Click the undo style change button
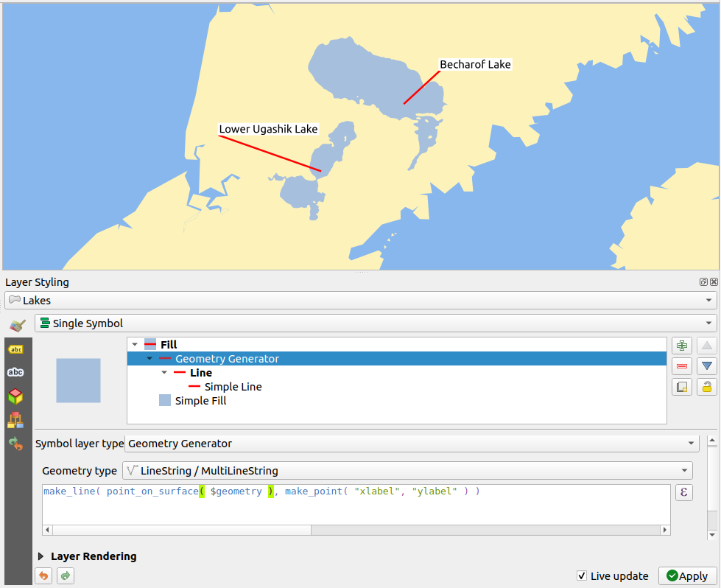This screenshot has width=721, height=588. click(43, 576)
